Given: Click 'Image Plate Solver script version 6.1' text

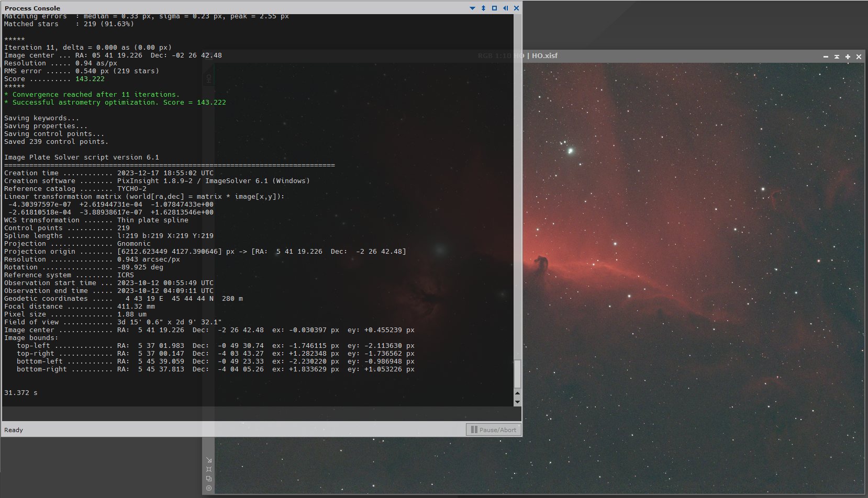Looking at the screenshot, I should click(x=82, y=157).
